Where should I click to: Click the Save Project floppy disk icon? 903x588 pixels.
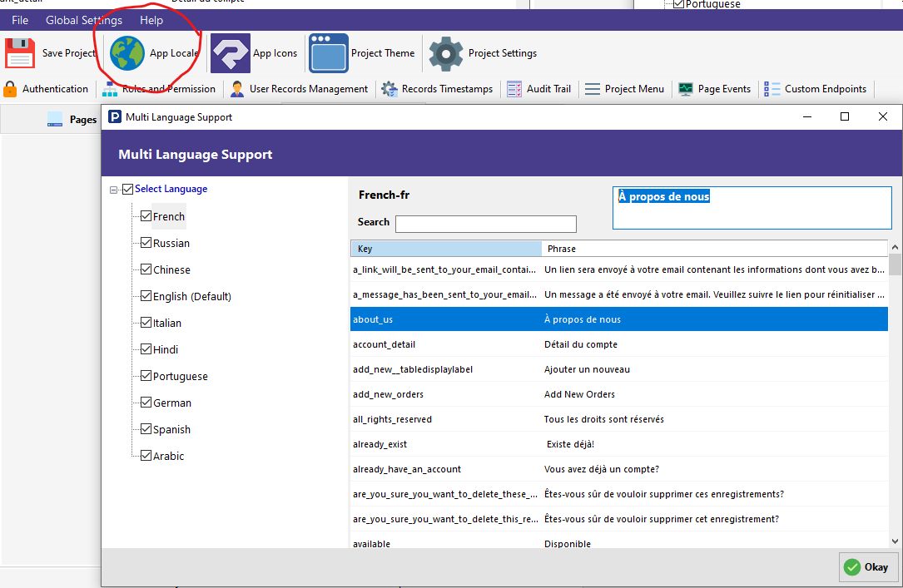click(20, 53)
